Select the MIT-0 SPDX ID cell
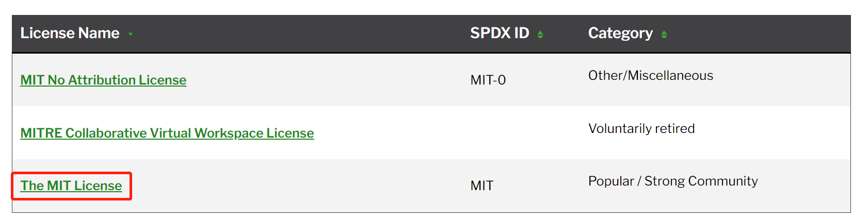Image resolution: width=868 pixels, height=218 pixels. click(x=488, y=80)
